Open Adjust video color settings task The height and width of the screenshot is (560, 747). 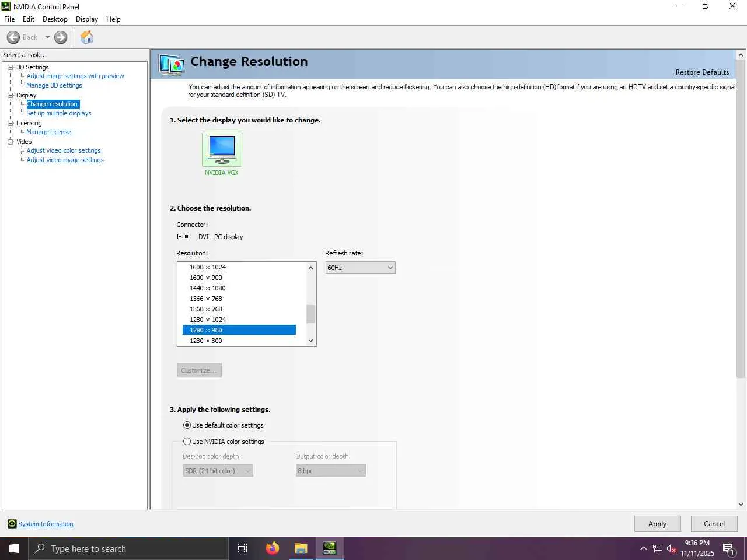pos(64,150)
